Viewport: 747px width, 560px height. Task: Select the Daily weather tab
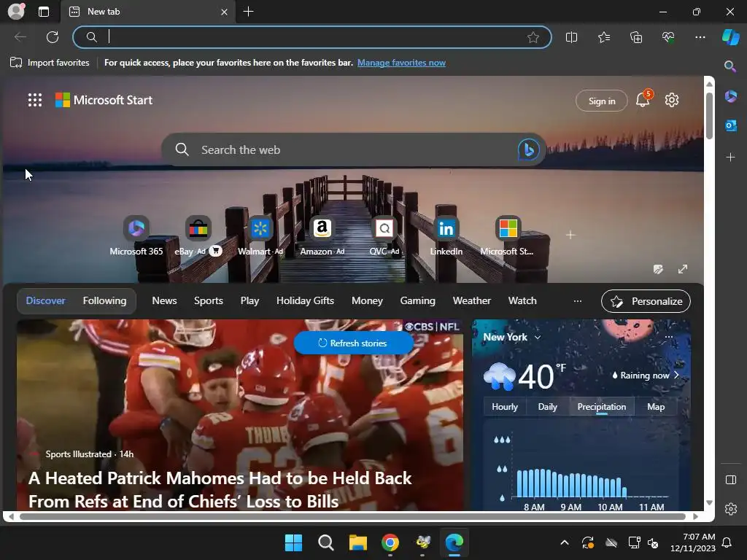click(x=547, y=407)
